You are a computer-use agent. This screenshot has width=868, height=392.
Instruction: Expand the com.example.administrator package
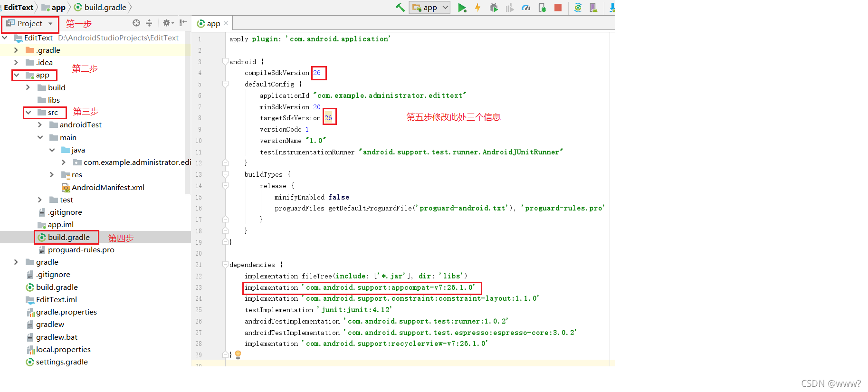click(64, 162)
